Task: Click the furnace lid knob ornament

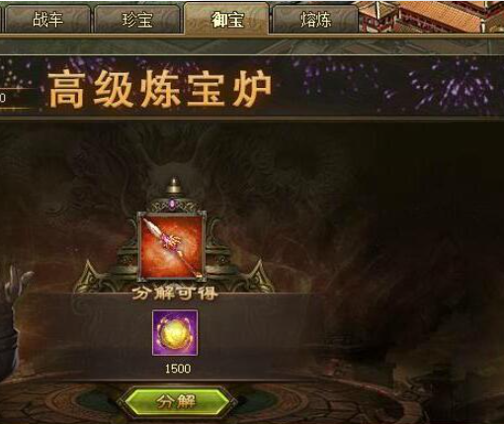Action: tap(174, 185)
